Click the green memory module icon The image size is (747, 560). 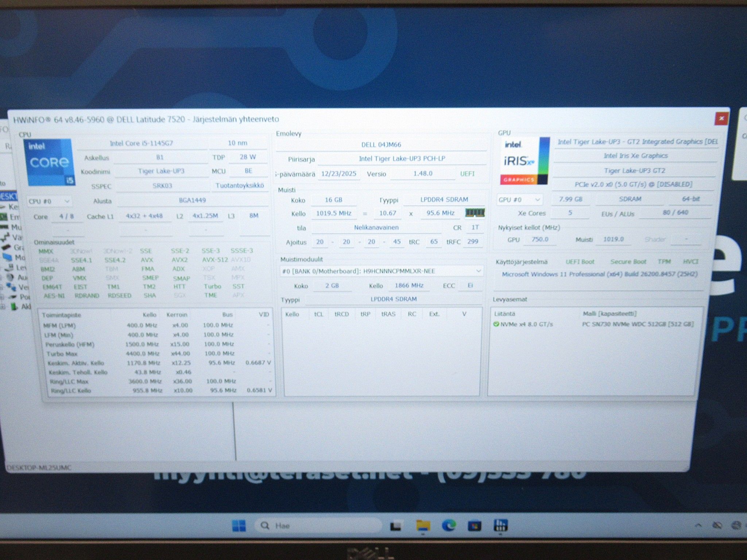pyautogui.click(x=475, y=213)
